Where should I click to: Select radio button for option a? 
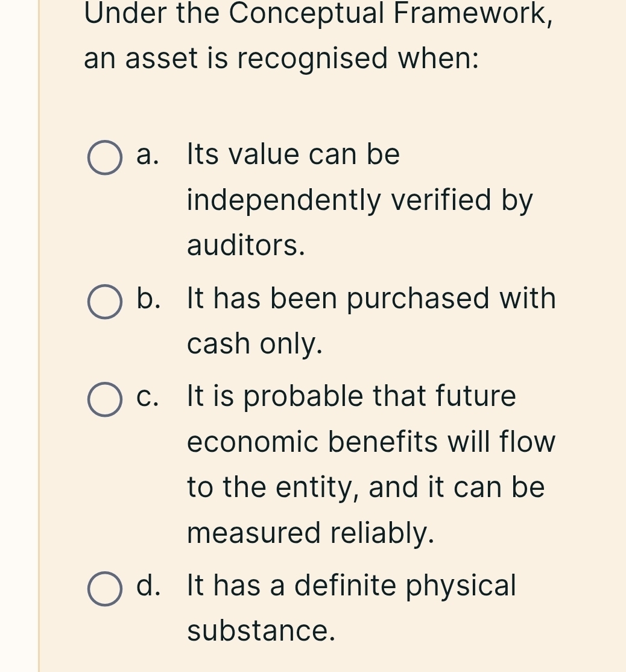pyautogui.click(x=105, y=158)
